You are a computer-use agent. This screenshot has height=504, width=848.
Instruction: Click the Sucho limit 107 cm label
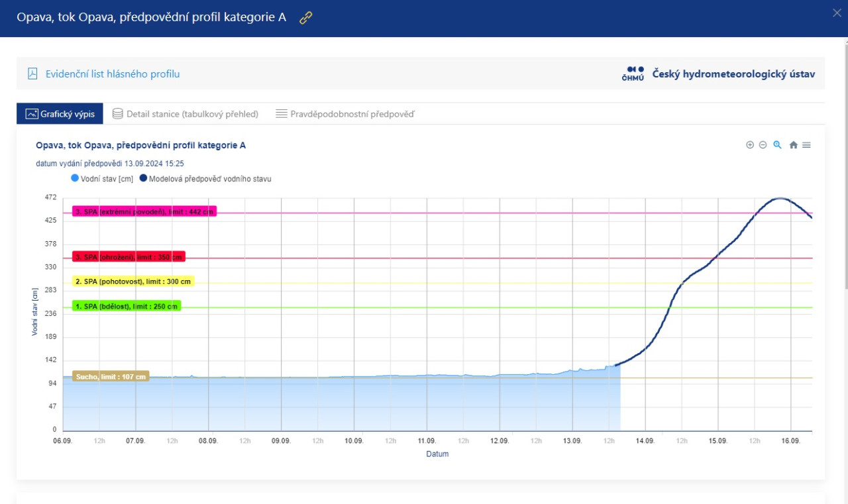click(111, 377)
